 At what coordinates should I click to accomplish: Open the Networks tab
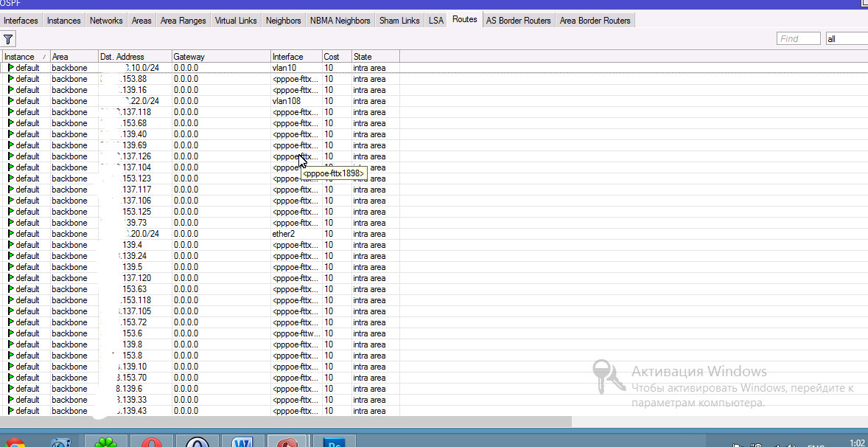[x=106, y=21]
